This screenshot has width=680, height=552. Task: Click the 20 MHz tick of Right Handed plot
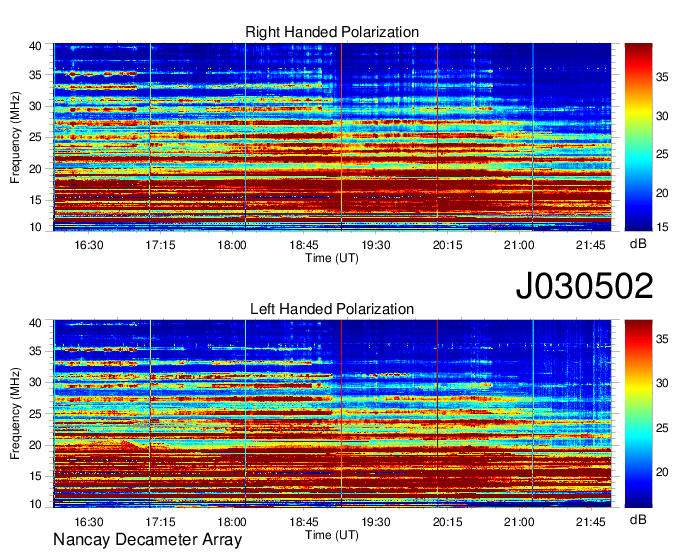pyautogui.click(x=36, y=169)
